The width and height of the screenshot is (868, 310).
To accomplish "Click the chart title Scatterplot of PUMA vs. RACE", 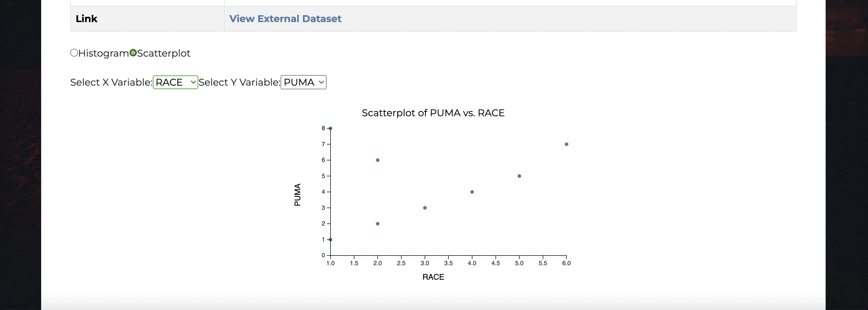I will (433, 113).
